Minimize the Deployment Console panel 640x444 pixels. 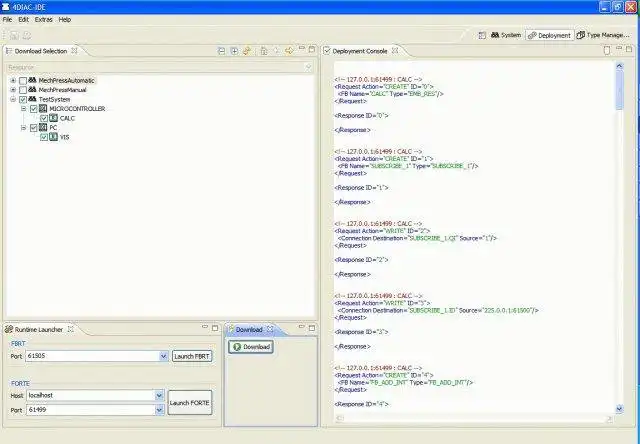pos(619,49)
